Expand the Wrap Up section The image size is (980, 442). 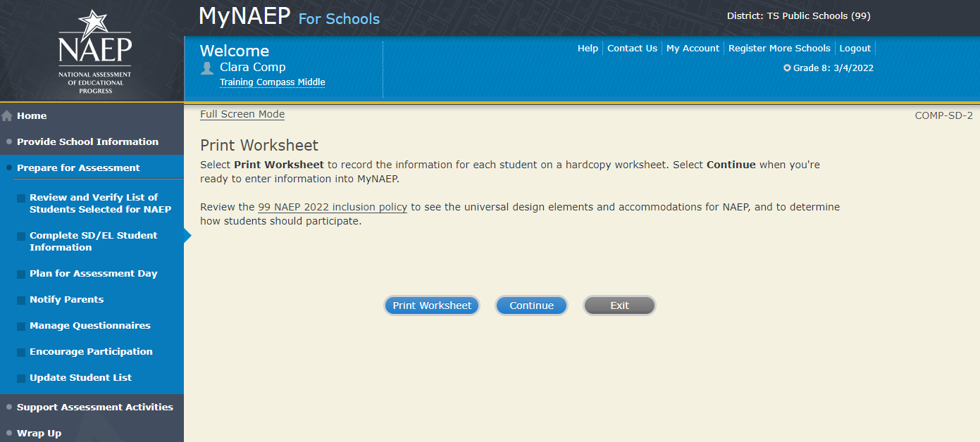(39, 434)
